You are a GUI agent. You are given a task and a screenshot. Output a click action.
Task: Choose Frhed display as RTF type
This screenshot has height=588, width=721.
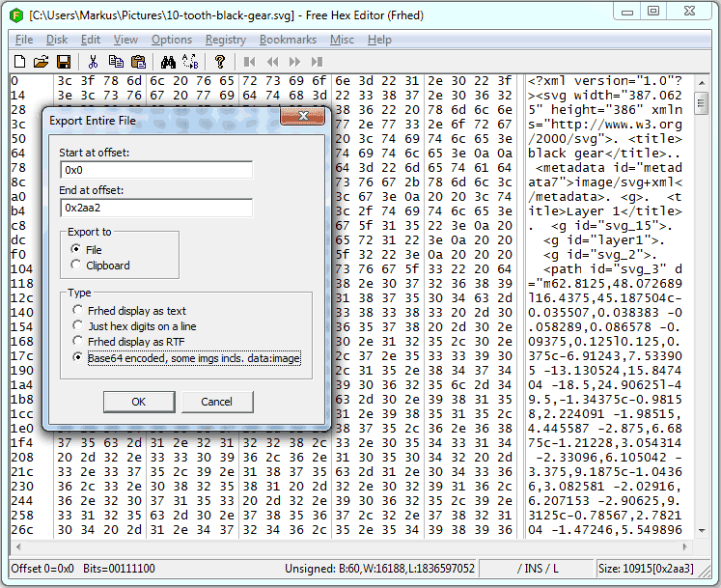78,342
